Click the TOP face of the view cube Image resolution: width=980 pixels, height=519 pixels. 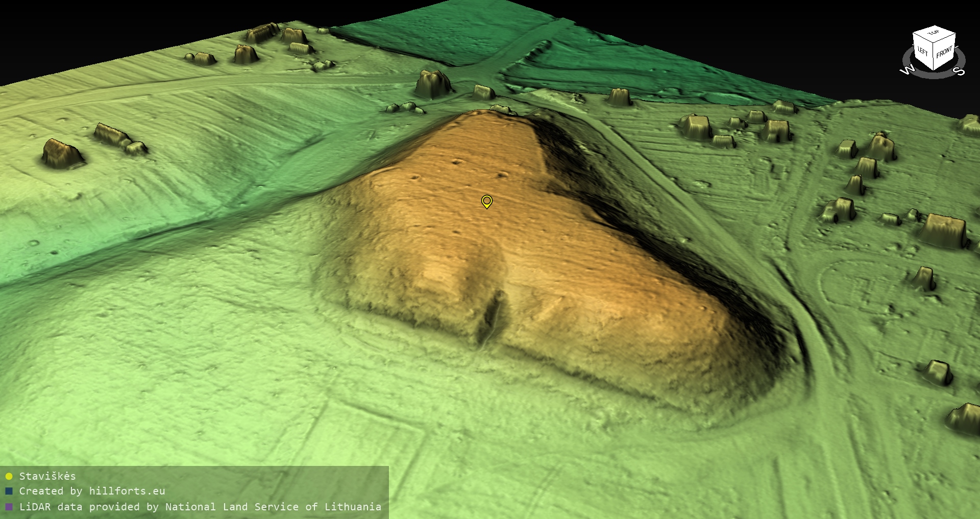(x=934, y=33)
